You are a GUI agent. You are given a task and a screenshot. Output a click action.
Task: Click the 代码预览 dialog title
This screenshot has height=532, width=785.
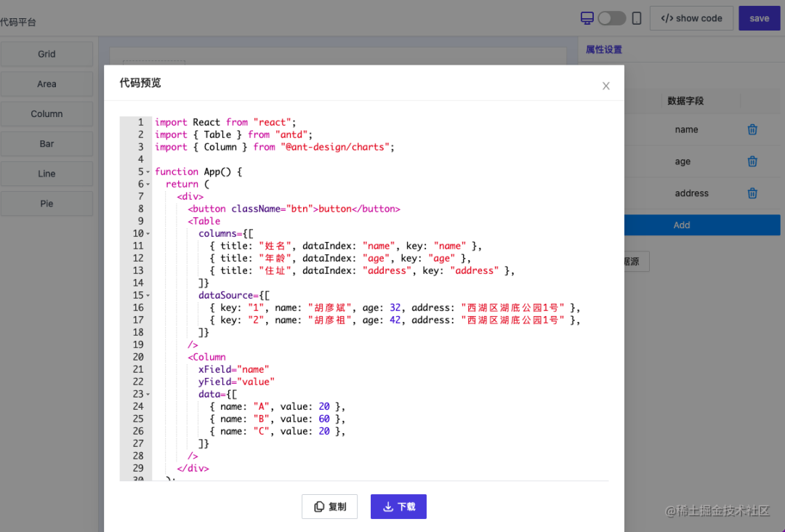[140, 83]
